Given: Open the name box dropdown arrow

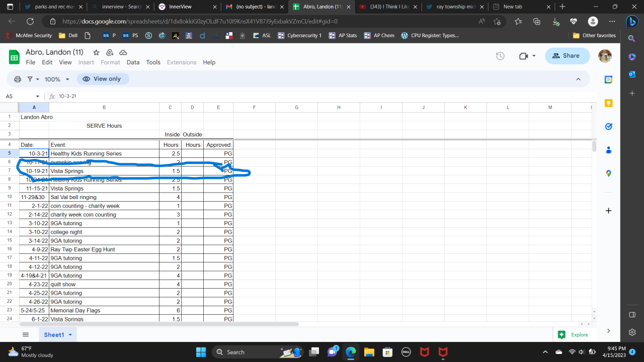Looking at the screenshot, I should [x=37, y=96].
